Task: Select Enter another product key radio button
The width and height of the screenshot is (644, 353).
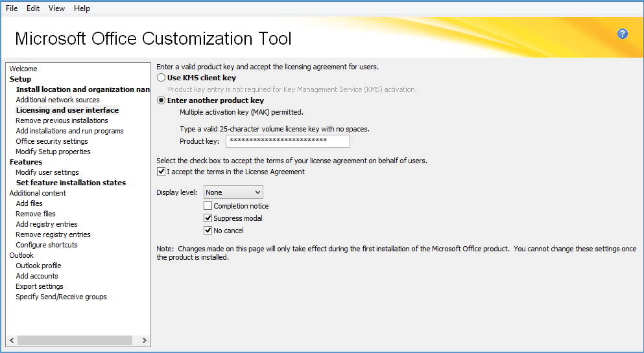Action: [161, 100]
